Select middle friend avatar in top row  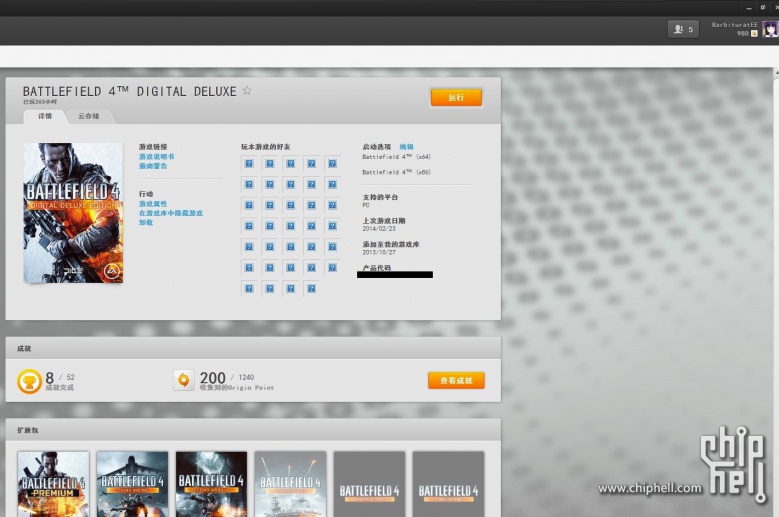(291, 163)
